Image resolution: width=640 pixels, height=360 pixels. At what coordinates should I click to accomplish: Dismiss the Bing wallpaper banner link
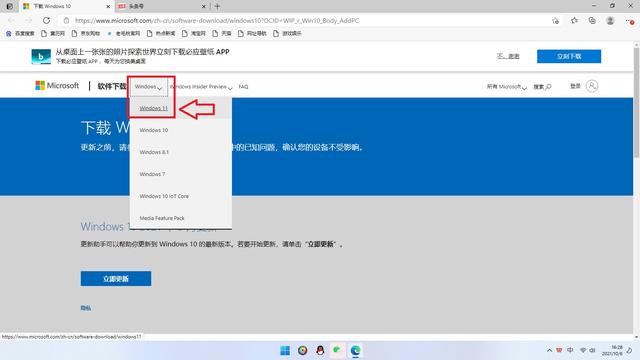click(x=508, y=56)
